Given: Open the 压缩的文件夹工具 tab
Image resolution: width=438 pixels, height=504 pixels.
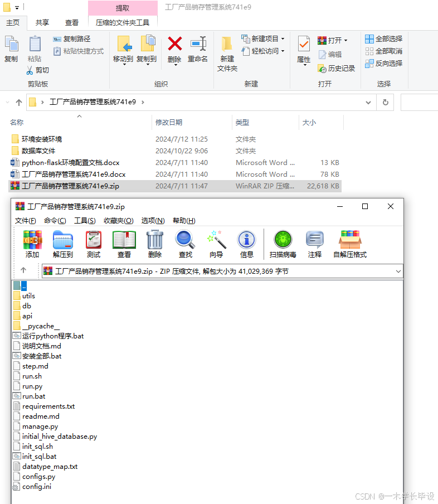Looking at the screenshot, I should [x=123, y=23].
